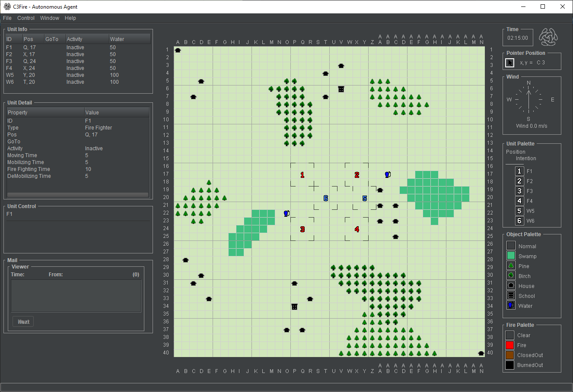Open the File menu
This screenshot has height=392, width=573.
coord(7,18)
